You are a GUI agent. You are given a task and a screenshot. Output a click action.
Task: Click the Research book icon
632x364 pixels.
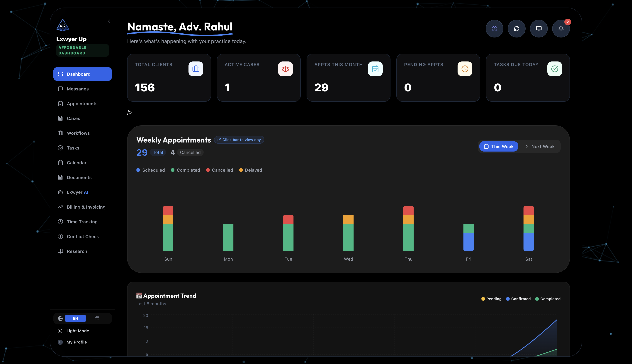(60, 251)
